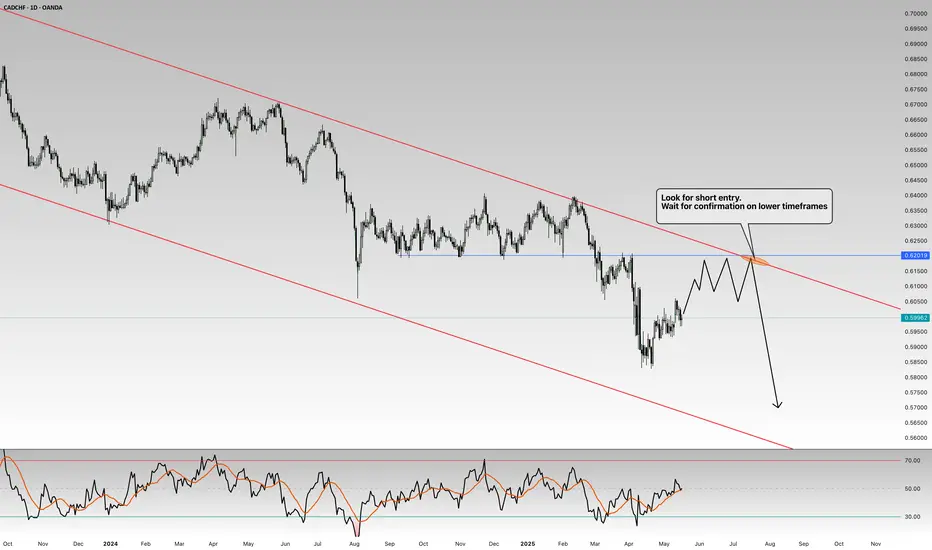932x550 pixels.
Task: Click the 0.66000 price axis label
Action: click(x=915, y=135)
